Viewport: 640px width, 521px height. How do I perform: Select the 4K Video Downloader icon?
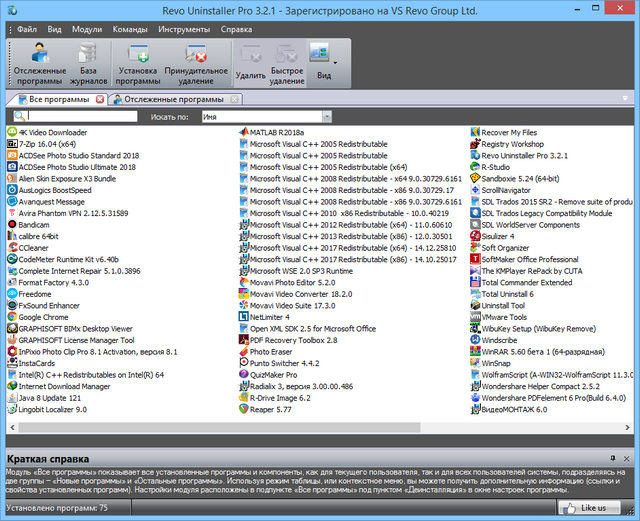pyautogui.click(x=12, y=132)
